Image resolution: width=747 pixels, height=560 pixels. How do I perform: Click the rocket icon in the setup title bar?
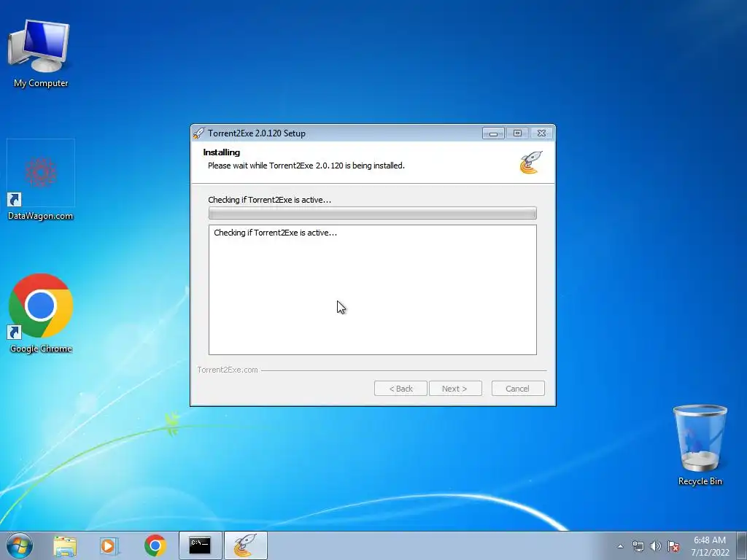point(198,133)
